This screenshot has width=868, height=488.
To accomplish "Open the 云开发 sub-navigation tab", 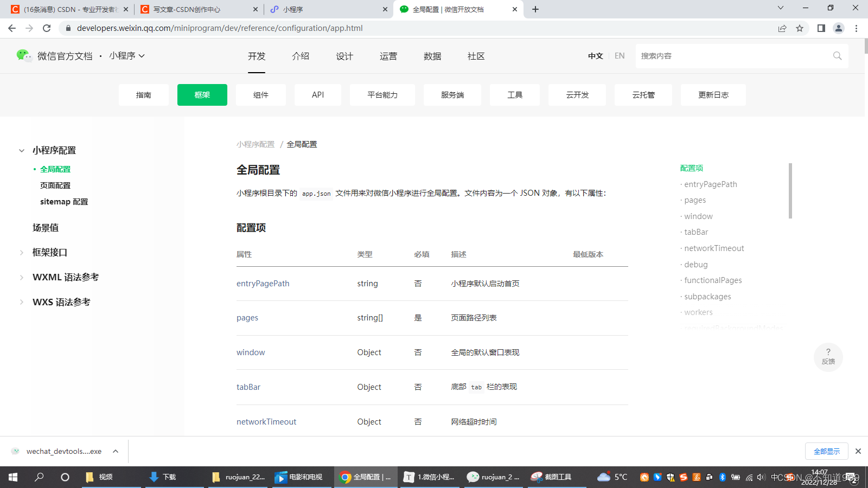I will [577, 95].
